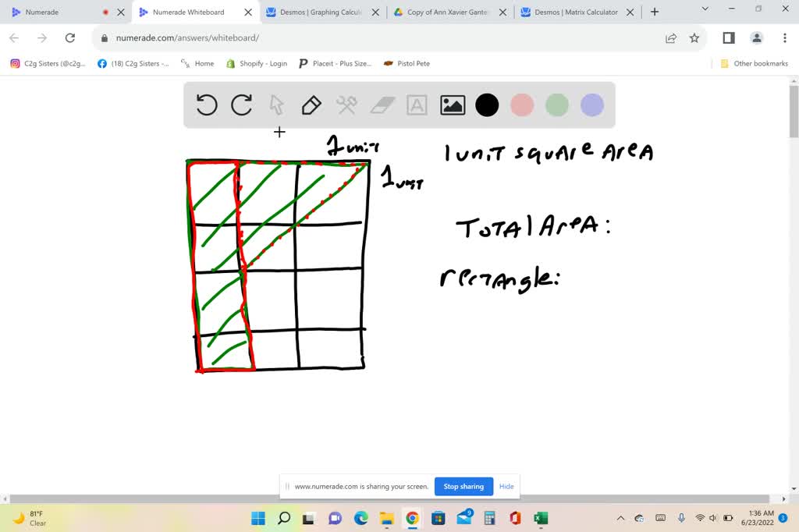Open the scissors/tools option
Viewport: 799px width, 532px height.
point(346,105)
